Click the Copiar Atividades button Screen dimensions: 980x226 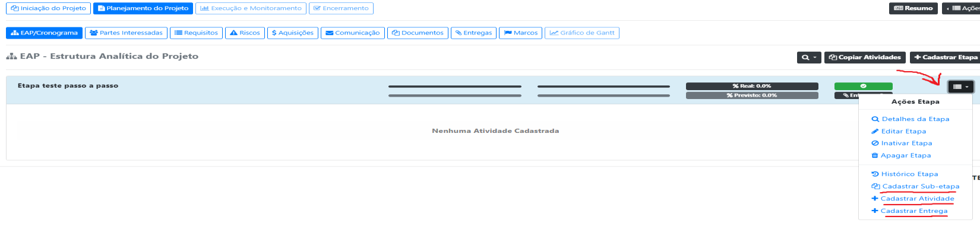coord(865,58)
